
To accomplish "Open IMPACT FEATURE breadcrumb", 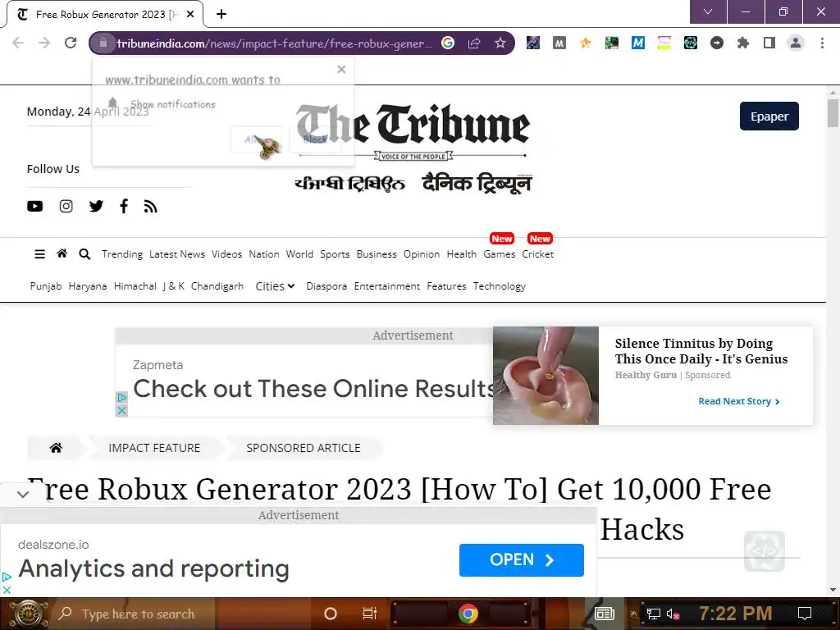I will 154,448.
